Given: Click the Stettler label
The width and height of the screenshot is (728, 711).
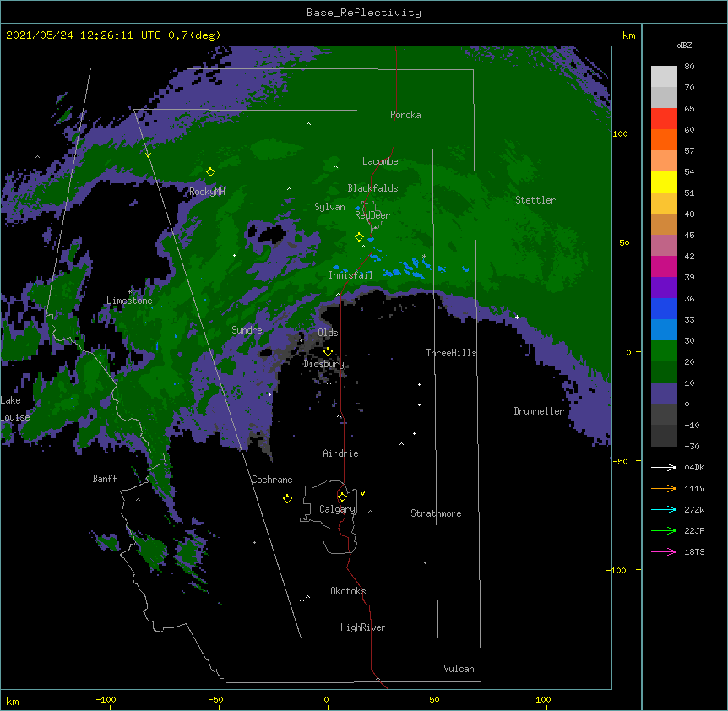Looking at the screenshot, I should coord(535,200).
